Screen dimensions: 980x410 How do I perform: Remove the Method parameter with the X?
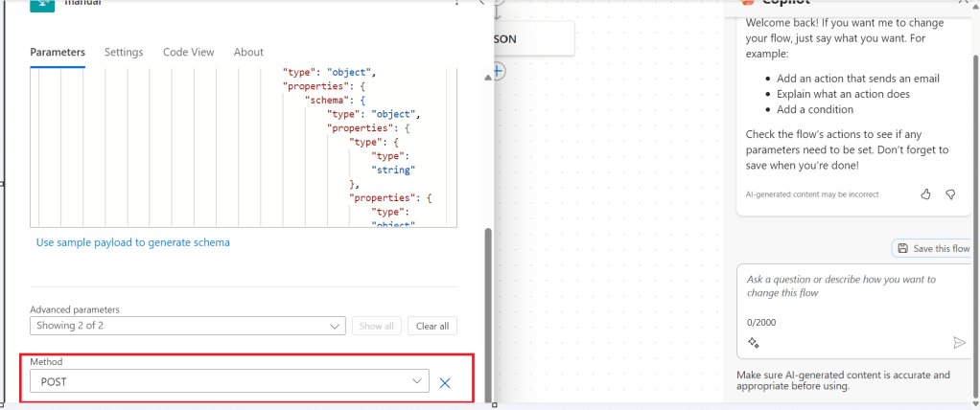point(445,382)
